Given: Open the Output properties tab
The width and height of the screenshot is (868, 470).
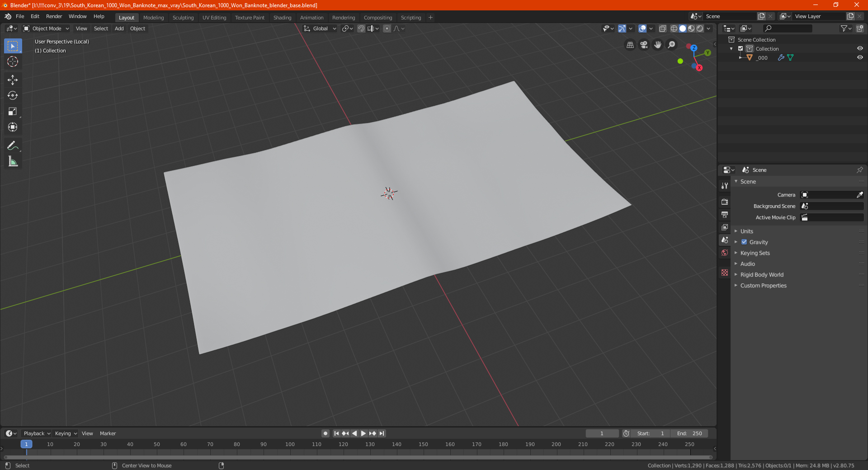Looking at the screenshot, I should [x=725, y=214].
